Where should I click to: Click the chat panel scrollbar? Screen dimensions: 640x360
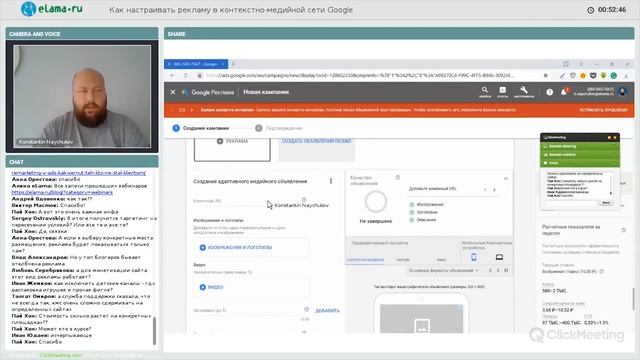click(154, 330)
